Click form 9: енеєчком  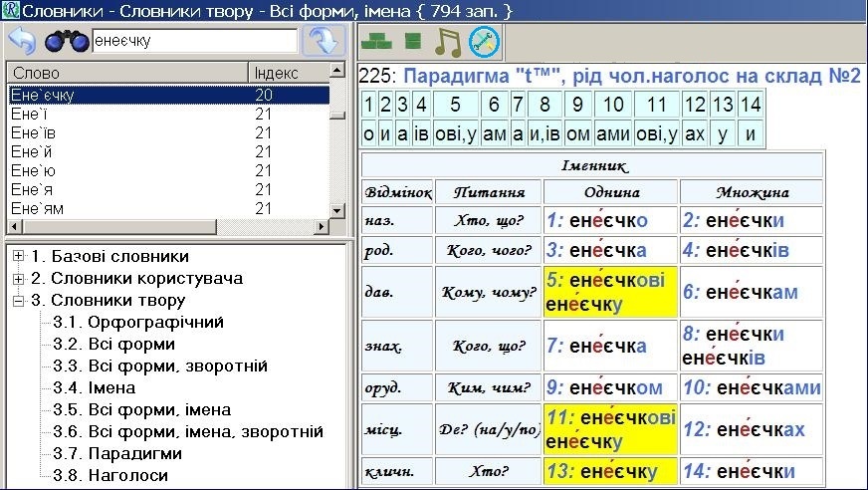(610, 387)
